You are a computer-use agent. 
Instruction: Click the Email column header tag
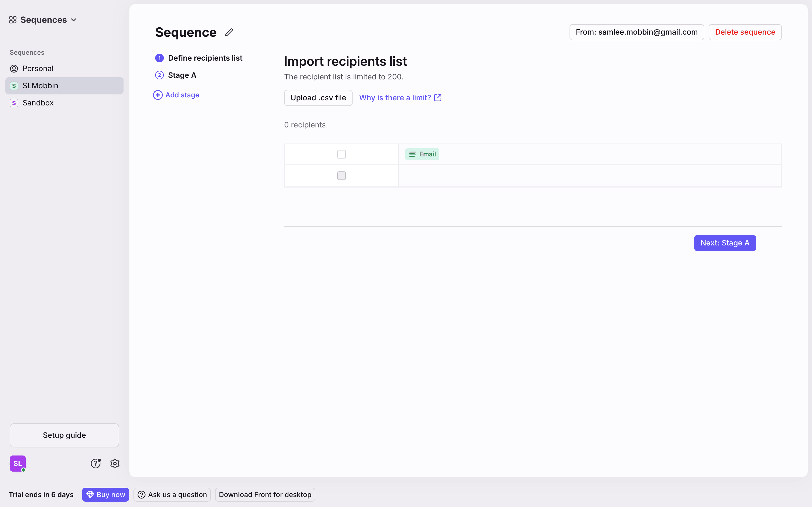(x=422, y=154)
